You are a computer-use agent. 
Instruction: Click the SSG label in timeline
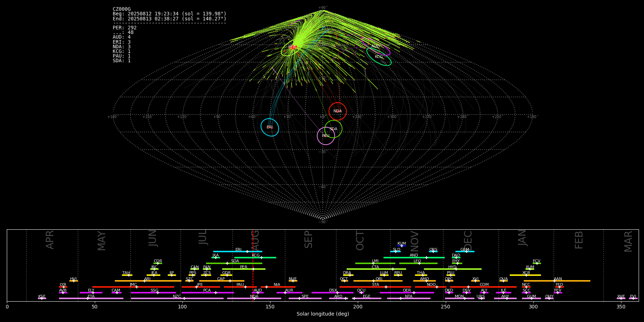coord(154,291)
